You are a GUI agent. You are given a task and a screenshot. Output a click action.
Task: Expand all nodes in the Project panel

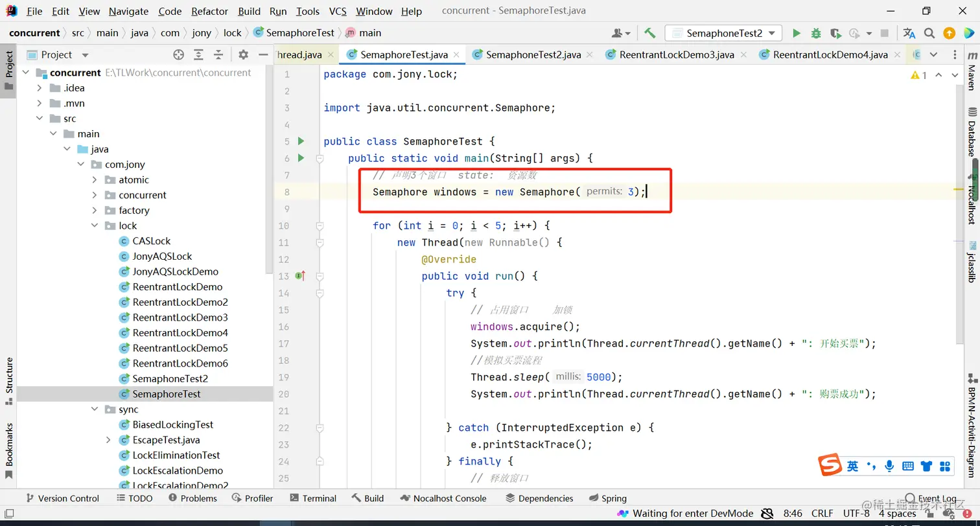coord(198,55)
